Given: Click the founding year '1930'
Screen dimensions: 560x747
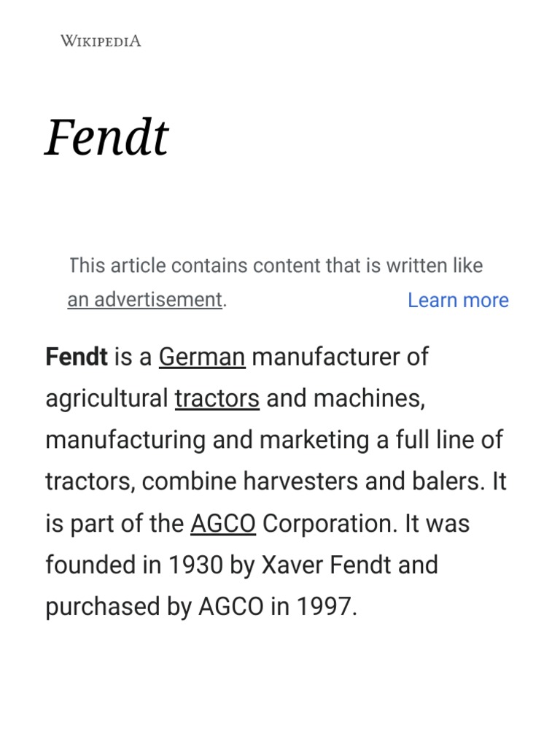Looking at the screenshot, I should pos(195,565).
